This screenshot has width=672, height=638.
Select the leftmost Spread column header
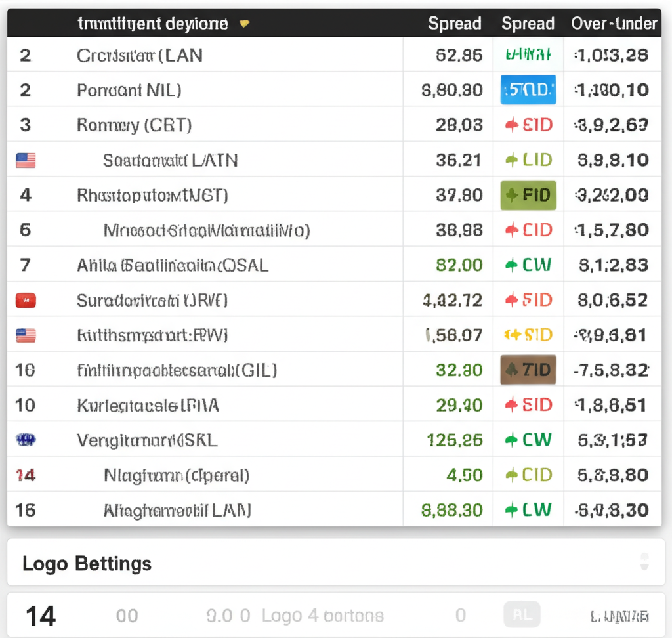[454, 24]
